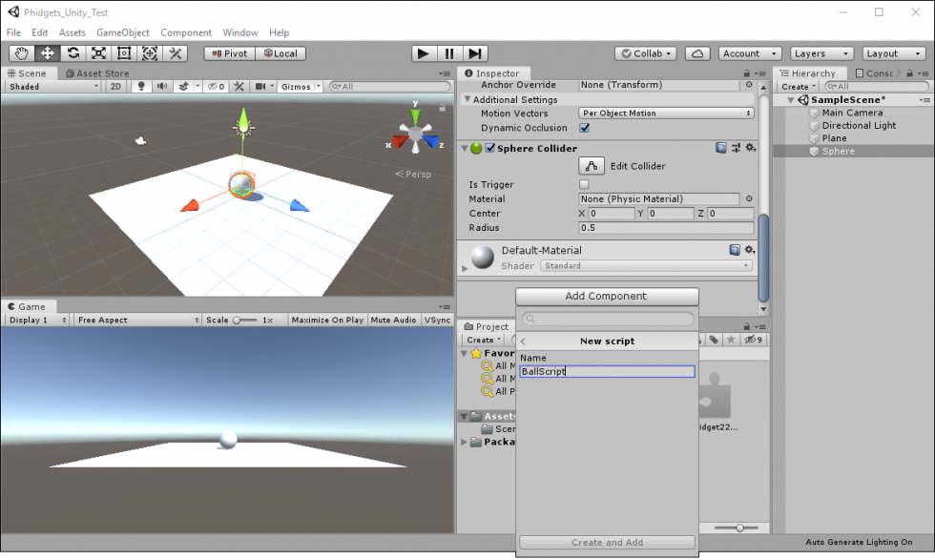Click the Play button
935x560 pixels.
424,53
